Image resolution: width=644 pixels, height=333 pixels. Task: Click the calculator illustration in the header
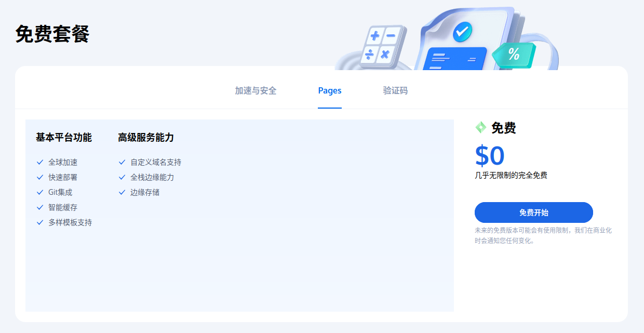pyautogui.click(x=384, y=46)
